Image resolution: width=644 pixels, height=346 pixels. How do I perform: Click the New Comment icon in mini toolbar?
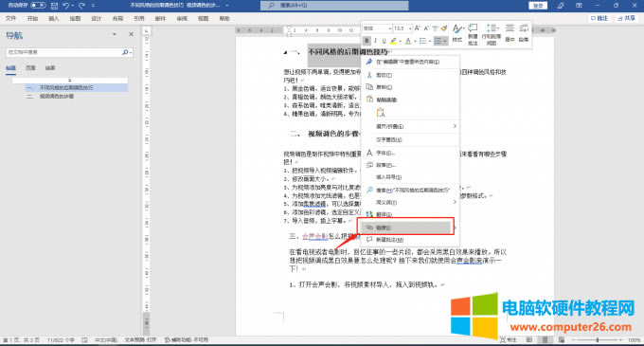(474, 34)
